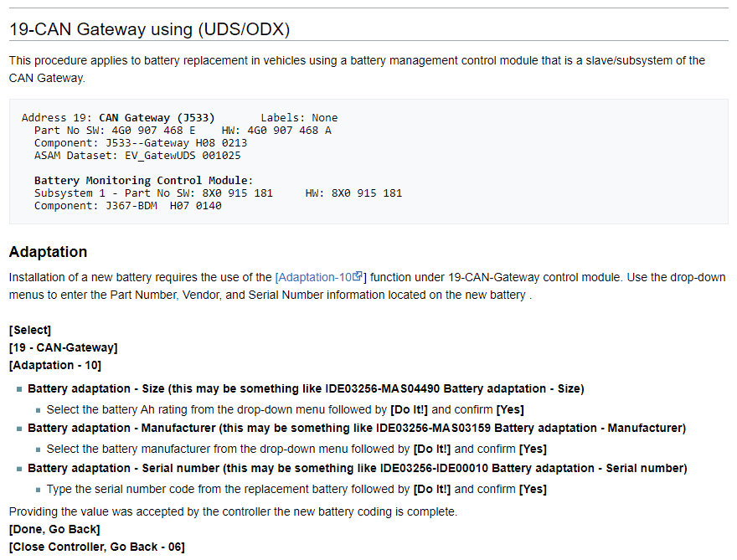Click the external-link icon after Adaptation-10
Image resolution: width=737 pixels, height=560 pixels.
point(358,276)
